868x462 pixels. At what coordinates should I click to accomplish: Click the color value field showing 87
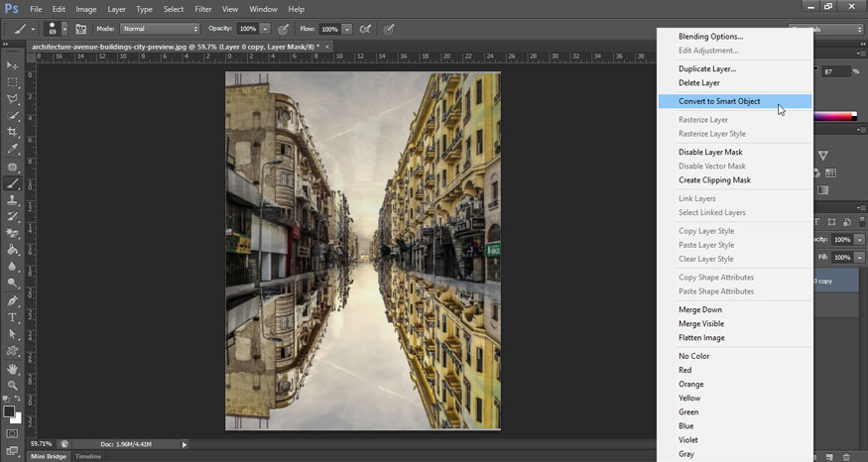835,72
